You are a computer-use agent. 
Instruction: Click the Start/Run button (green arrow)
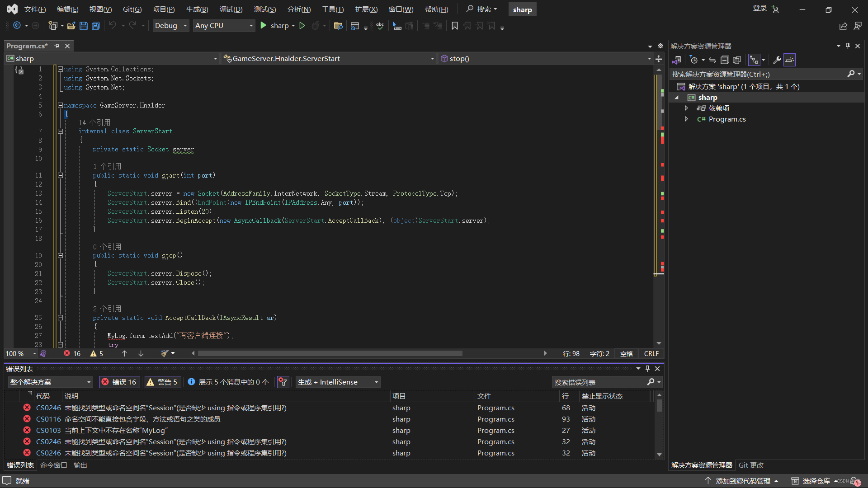264,26
